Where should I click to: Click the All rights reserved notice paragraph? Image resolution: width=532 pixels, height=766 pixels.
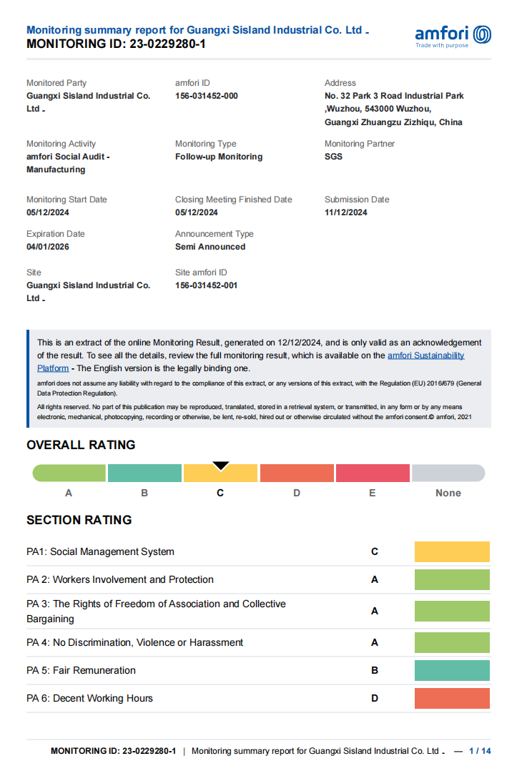[x=255, y=412]
